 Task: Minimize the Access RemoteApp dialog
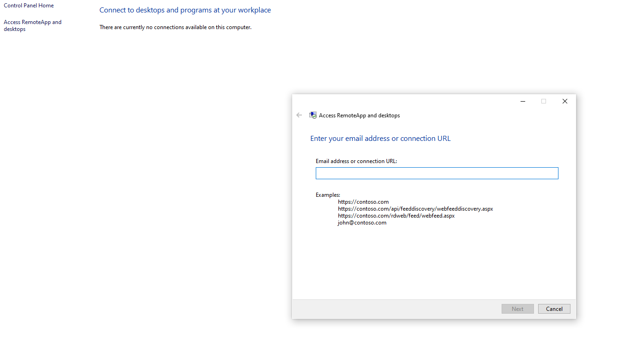(523, 101)
